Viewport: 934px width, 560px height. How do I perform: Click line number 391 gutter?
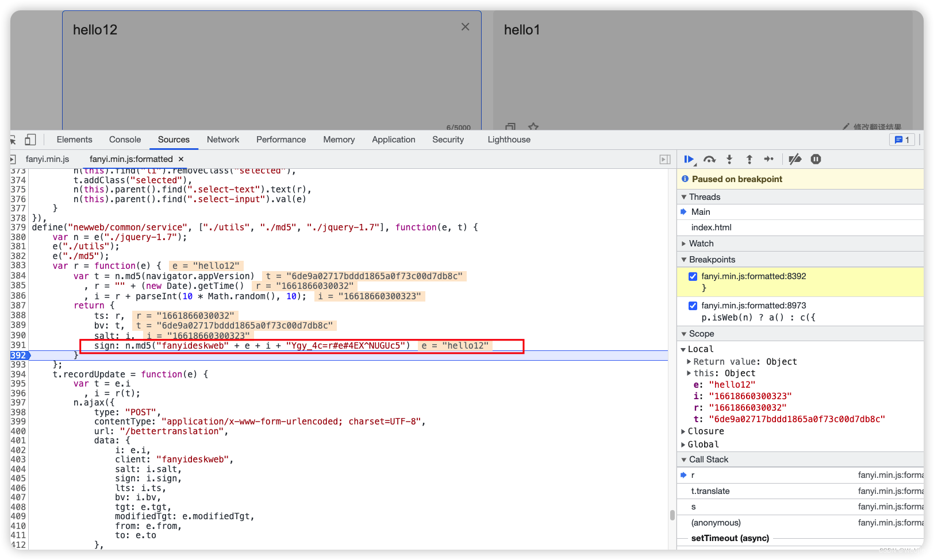(18, 345)
